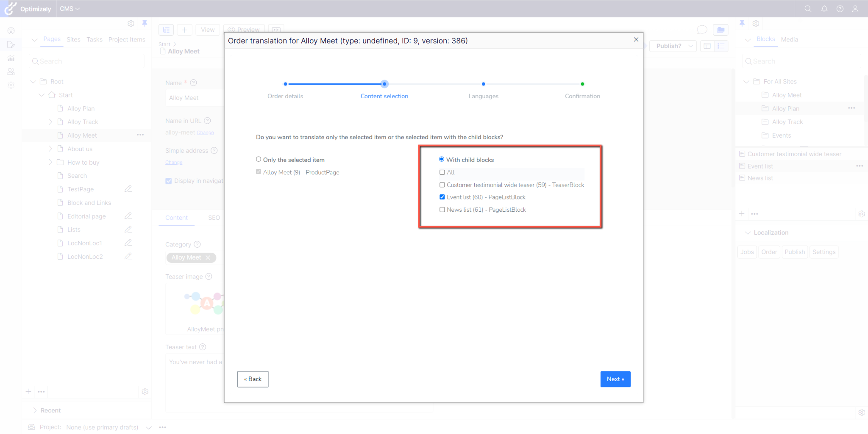Switch to the Media tab
The image size is (868, 434).
[790, 39]
